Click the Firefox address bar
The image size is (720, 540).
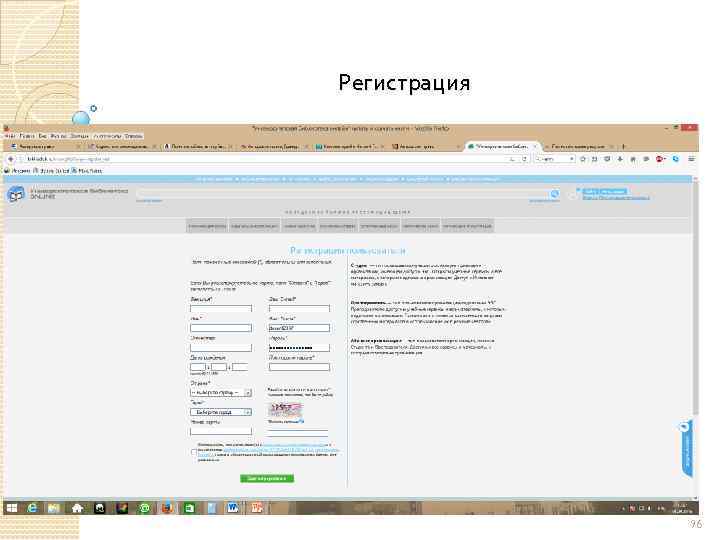click(x=264, y=159)
